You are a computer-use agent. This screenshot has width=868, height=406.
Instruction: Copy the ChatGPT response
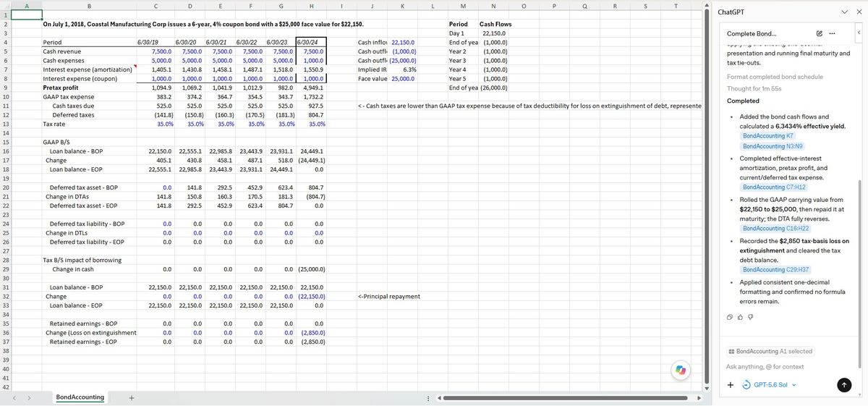coord(730,316)
